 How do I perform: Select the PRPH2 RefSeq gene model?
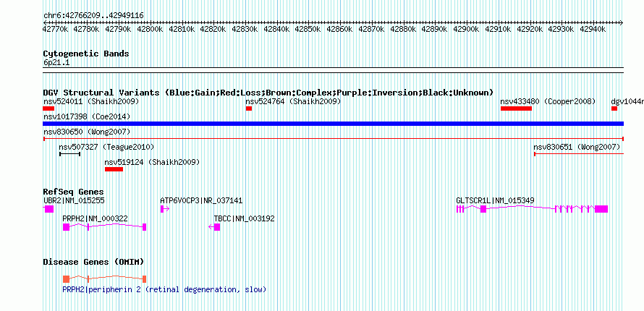[x=104, y=227]
